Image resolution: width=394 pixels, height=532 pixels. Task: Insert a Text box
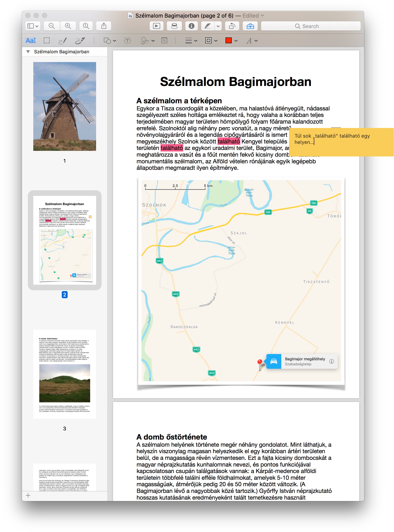[127, 41]
